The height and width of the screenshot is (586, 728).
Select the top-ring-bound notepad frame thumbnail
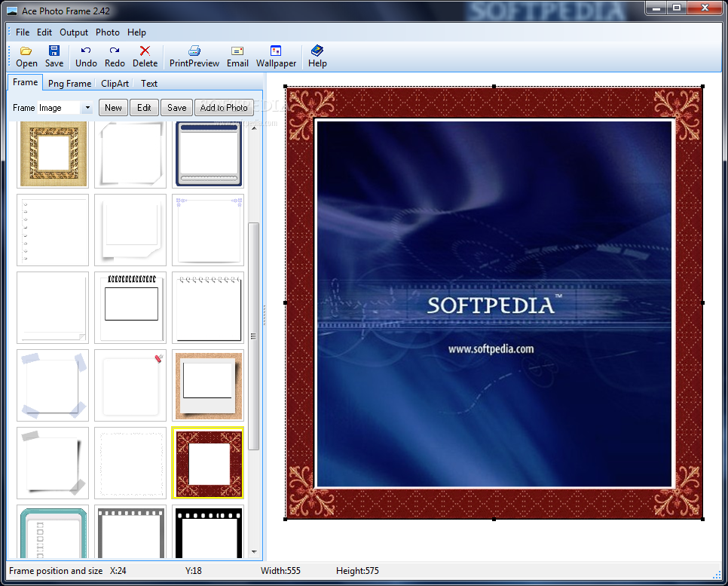208,308
